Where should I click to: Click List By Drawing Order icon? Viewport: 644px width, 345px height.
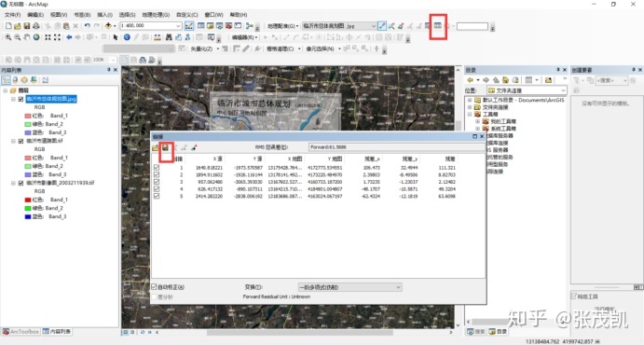coord(6,80)
